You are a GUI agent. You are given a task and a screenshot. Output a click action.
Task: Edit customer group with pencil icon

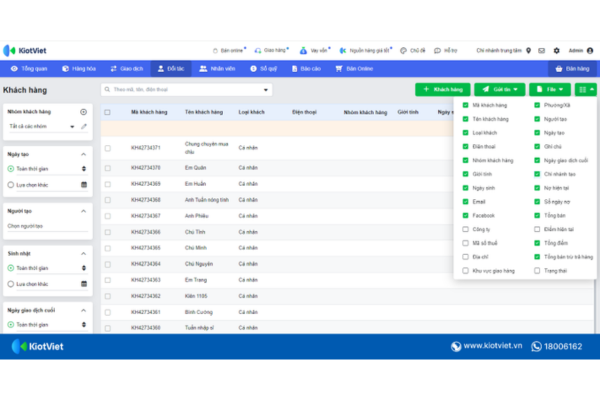(84, 126)
